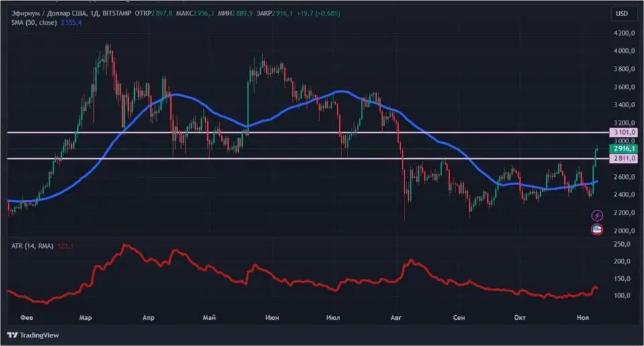Click the 250,0 ATR scale label
Screen dimensions: 644x346
click(624, 245)
